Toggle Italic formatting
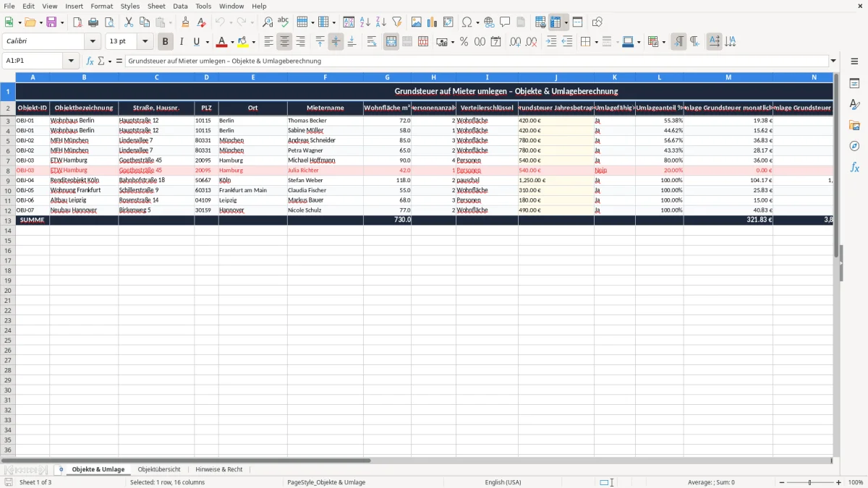The image size is (868, 488). tap(182, 42)
